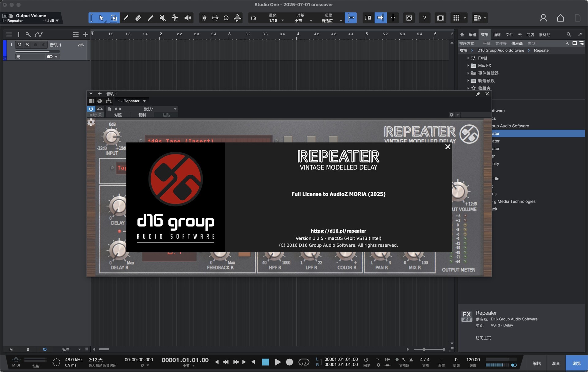Image resolution: width=588 pixels, height=372 pixels.
Task: Click the 复制 copy button
Action: pos(142,115)
